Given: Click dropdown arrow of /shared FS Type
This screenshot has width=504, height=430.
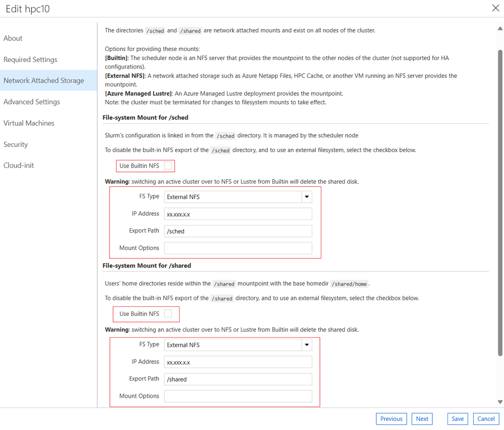Looking at the screenshot, I should click(307, 345).
